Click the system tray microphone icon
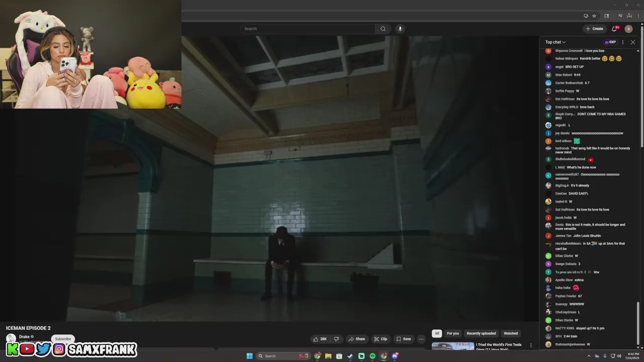This screenshot has height=362, width=644. [605, 356]
